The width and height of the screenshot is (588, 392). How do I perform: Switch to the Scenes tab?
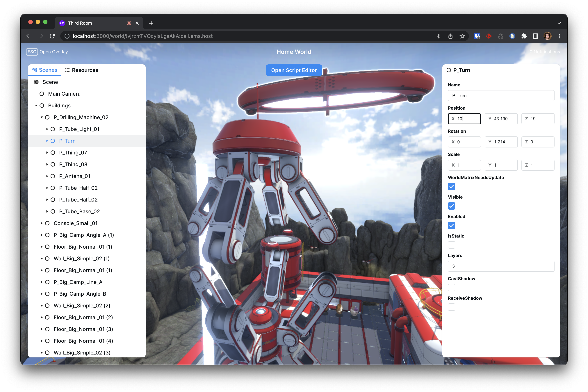click(x=45, y=70)
